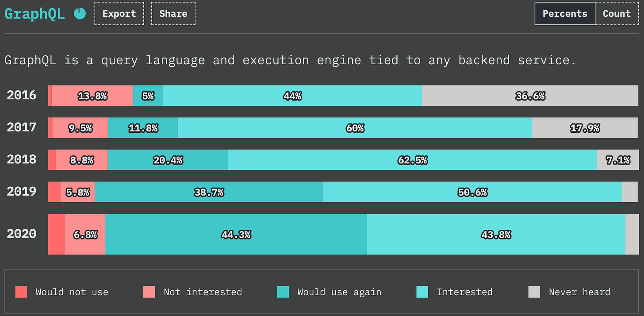644x316 pixels.
Task: Click the 'Never heard' gray legend swatch
Action: point(534,292)
